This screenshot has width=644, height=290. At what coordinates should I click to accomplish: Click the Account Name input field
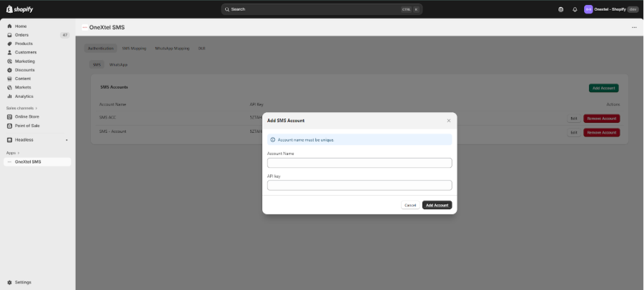tap(360, 163)
